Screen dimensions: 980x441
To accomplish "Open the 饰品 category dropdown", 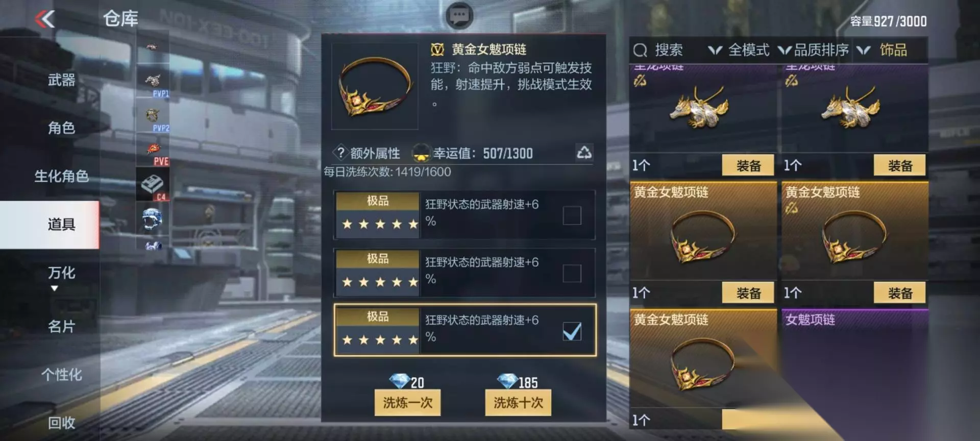I will pyautogui.click(x=882, y=50).
